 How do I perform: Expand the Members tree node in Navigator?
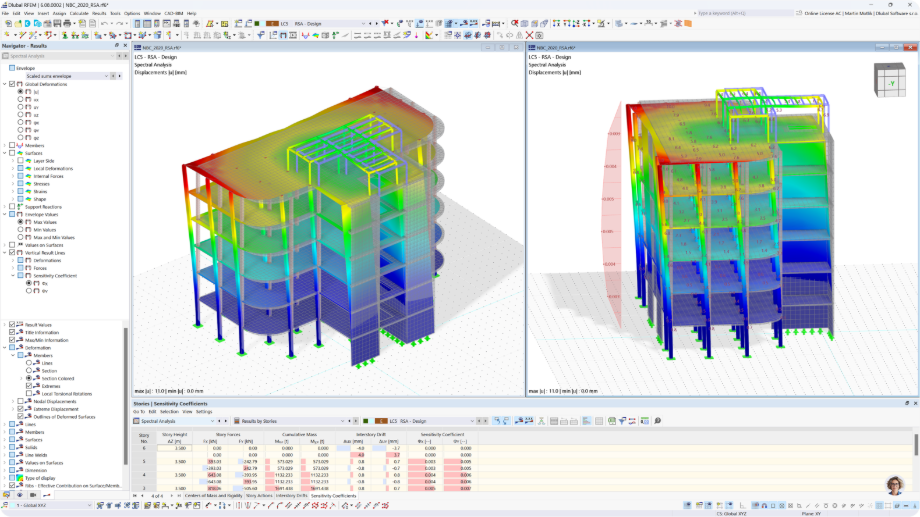point(5,145)
